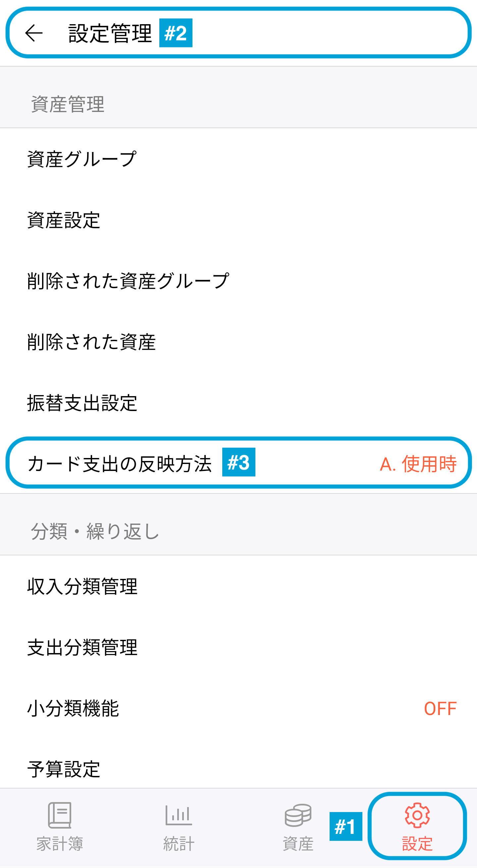This screenshot has width=477, height=868.
Task: Open 削除された資産 list
Action: [x=238, y=342]
